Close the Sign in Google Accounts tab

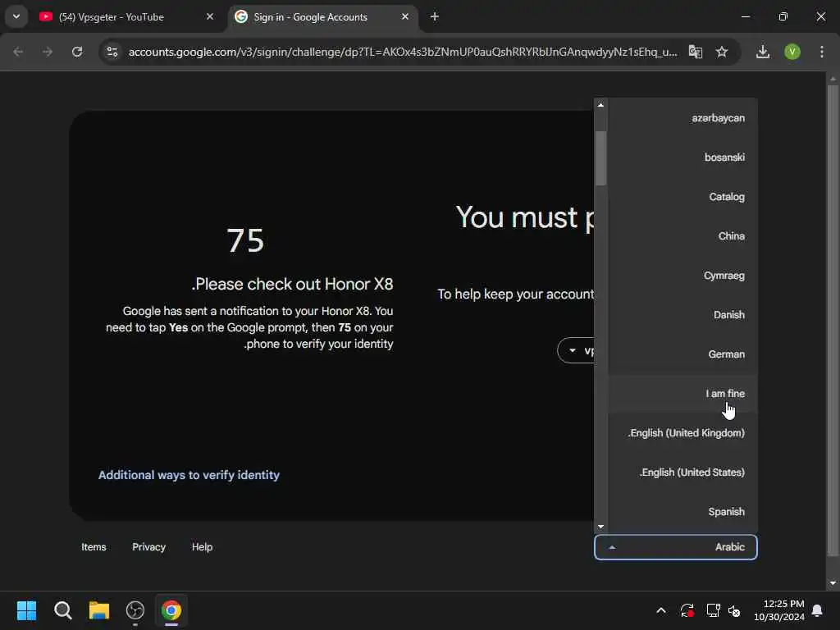[405, 17]
